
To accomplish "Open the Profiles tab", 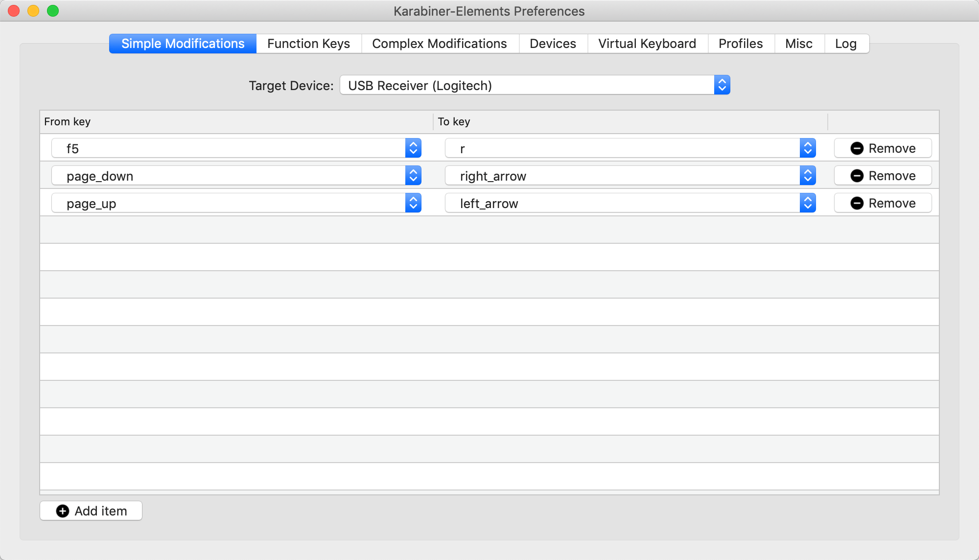I will click(x=740, y=44).
